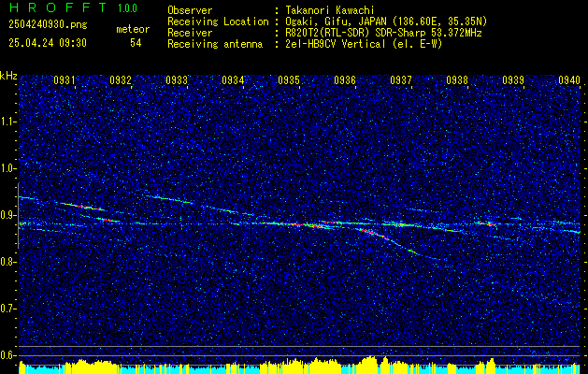The height and width of the screenshot is (374, 588).
Task: Click the 0937 time marker
Action: pyautogui.click(x=401, y=80)
